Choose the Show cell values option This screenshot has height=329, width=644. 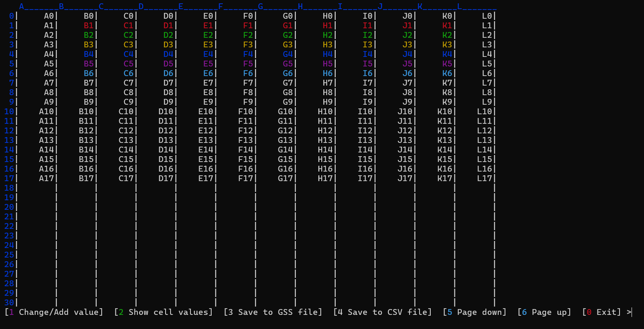point(163,312)
